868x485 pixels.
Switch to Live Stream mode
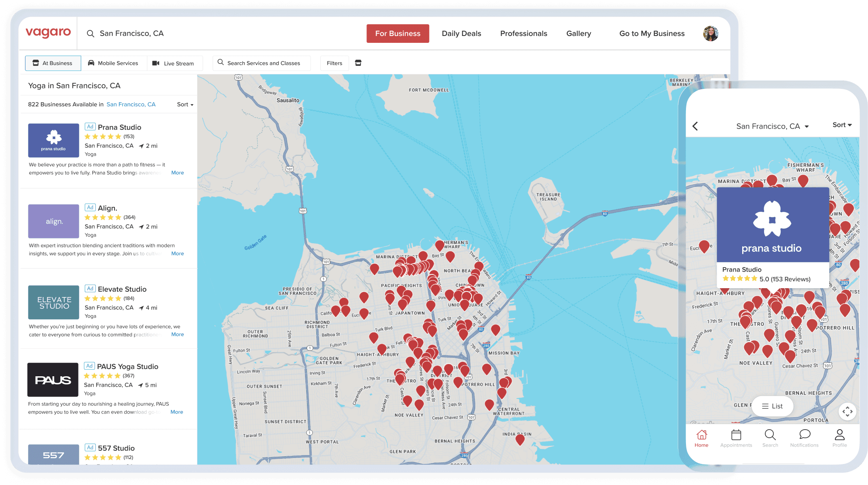click(x=174, y=63)
